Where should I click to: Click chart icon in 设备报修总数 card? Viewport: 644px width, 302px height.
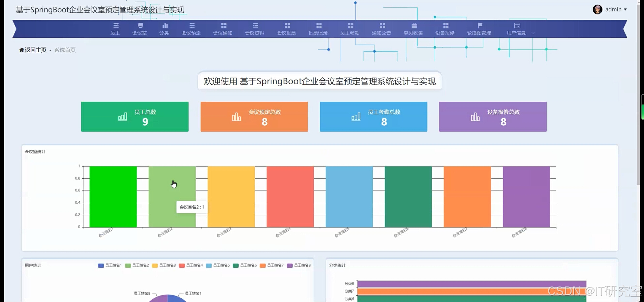pyautogui.click(x=475, y=117)
